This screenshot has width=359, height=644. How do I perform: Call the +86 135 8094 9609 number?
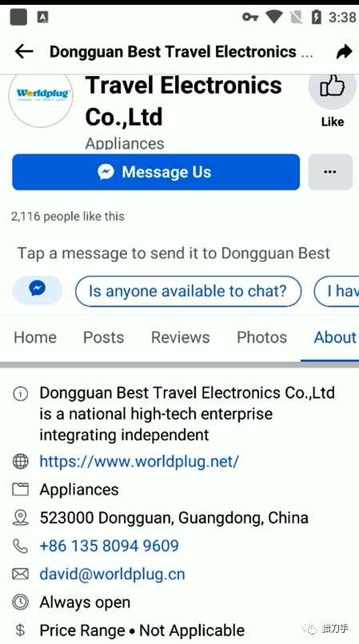pyautogui.click(x=109, y=546)
